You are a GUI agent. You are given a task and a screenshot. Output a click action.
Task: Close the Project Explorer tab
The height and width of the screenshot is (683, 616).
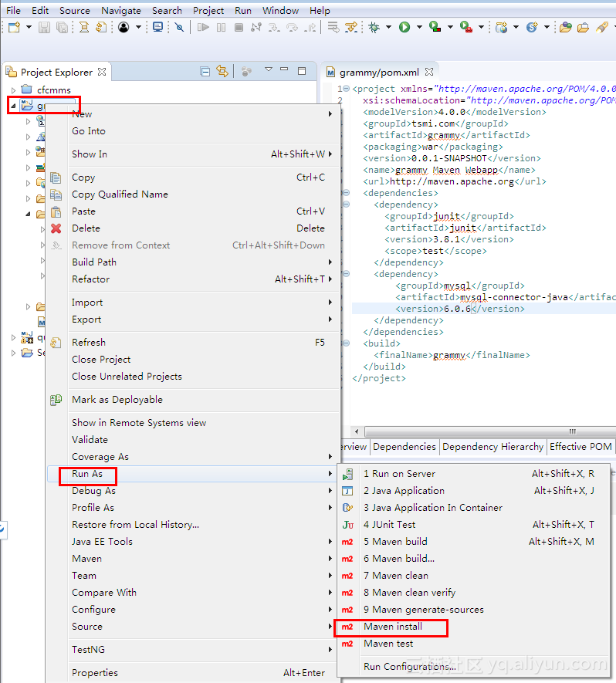tap(102, 72)
